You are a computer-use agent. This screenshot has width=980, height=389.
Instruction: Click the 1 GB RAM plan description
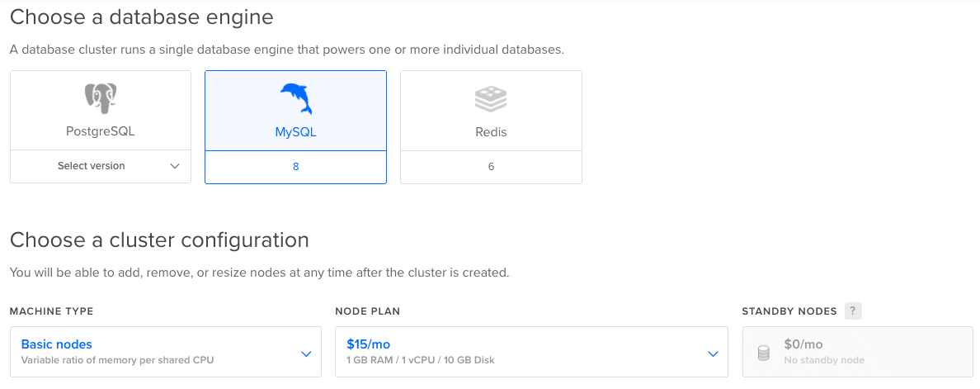420,360
